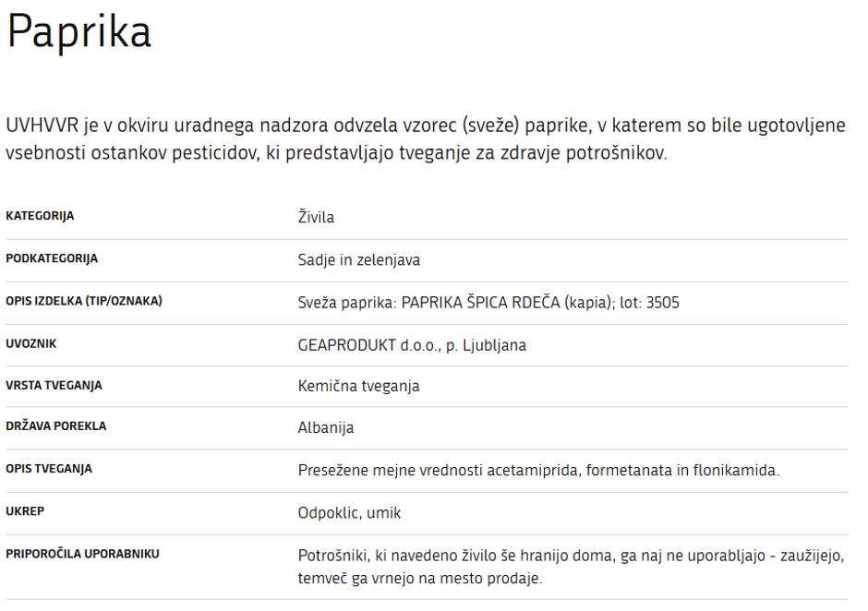Click the Paprika page heading
Screen dimensions: 868x611
coord(79,33)
